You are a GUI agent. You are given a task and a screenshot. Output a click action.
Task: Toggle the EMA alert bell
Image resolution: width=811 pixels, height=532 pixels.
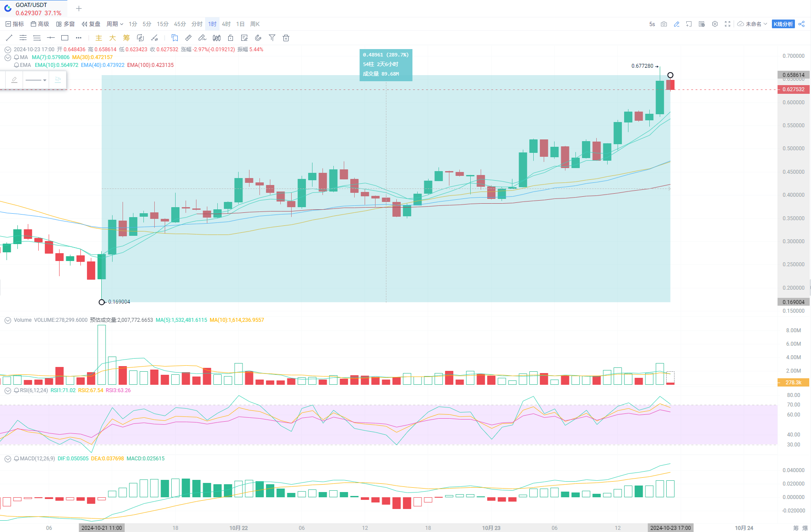point(17,65)
